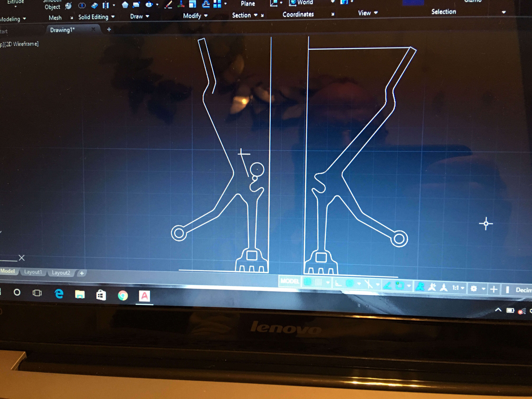Image resolution: width=532 pixels, height=399 pixels.
Task: Click the rounded capsule solid editing icon
Action: click(x=82, y=6)
